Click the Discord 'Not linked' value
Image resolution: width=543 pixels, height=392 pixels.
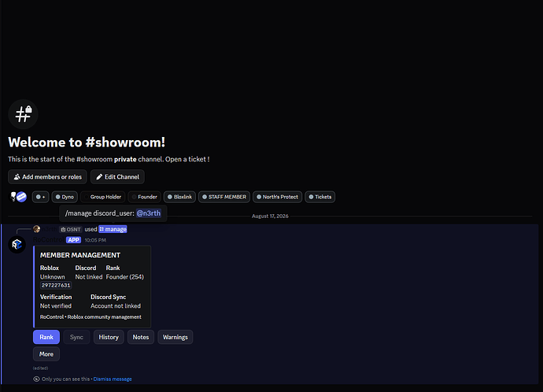(x=89, y=277)
